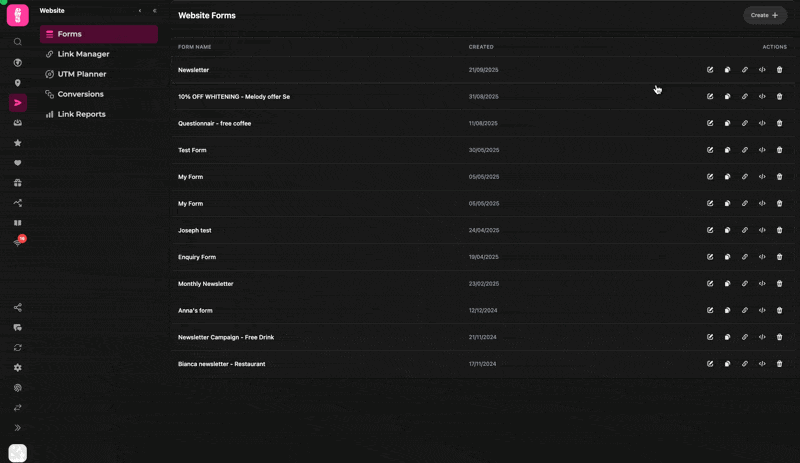The height and width of the screenshot is (463, 800).
Task: Open Link Manager in sidebar
Action: [x=84, y=54]
